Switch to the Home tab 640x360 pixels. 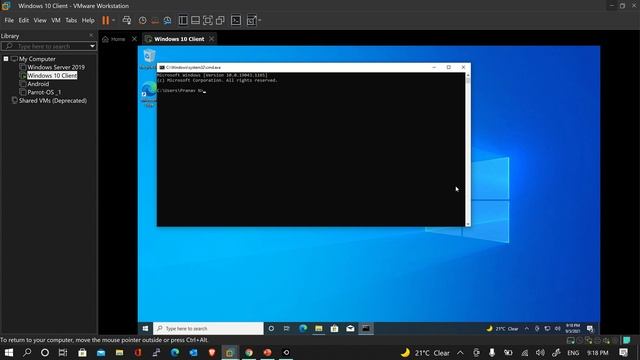click(114, 39)
